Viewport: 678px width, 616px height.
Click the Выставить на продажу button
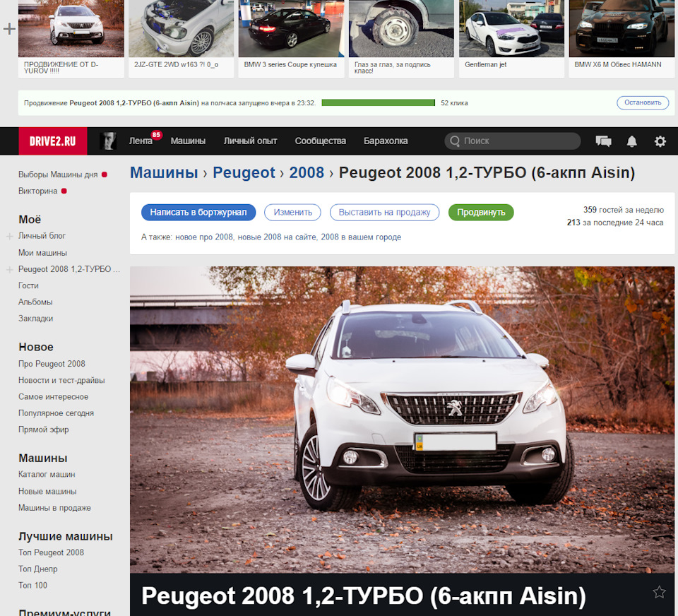coord(384,213)
